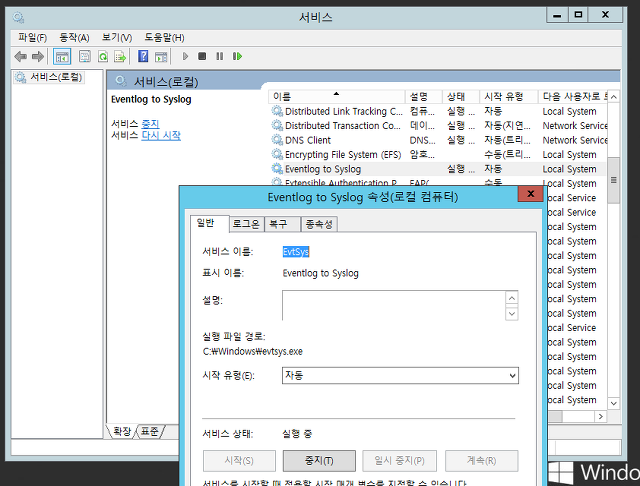Switch to the 표준 view tab
The image size is (640, 486).
point(150,431)
